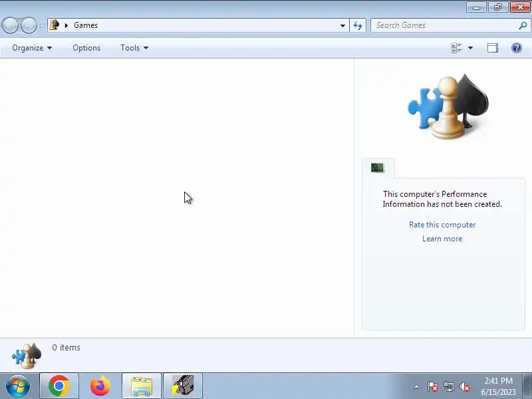Click the Games icon in details pane
The width and height of the screenshot is (532, 399).
coord(27,356)
